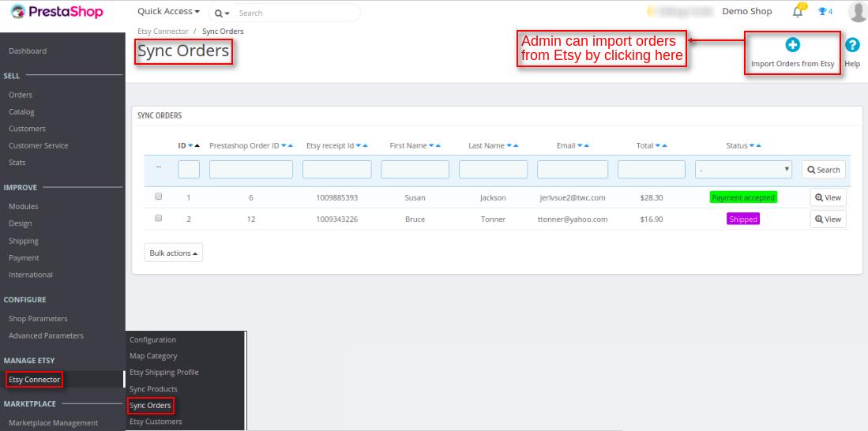Sort Prestashop Order ID ascending
This screenshot has height=431, width=868.
[291, 146]
